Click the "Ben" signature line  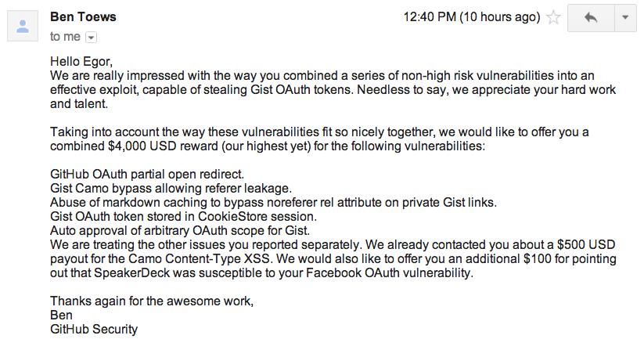(61, 316)
